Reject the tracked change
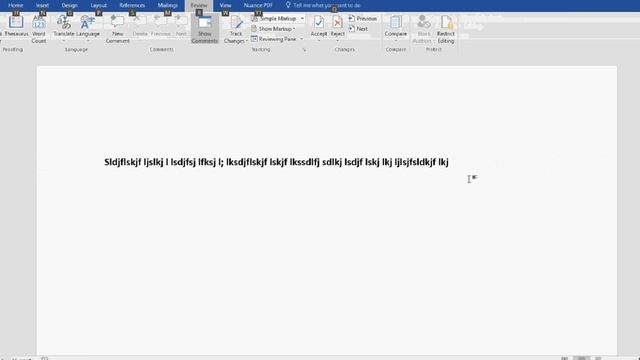Image resolution: width=640 pixels, height=360 pixels. tap(338, 26)
